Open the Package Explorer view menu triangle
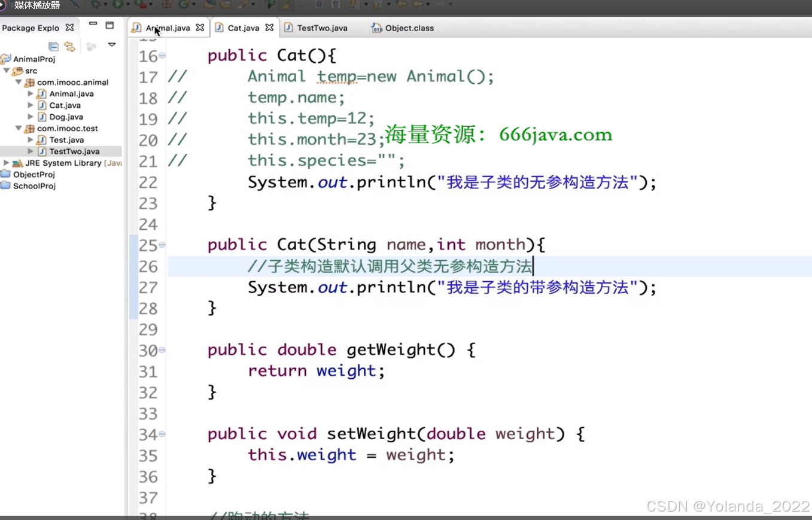The height and width of the screenshot is (520, 812). pos(111,45)
